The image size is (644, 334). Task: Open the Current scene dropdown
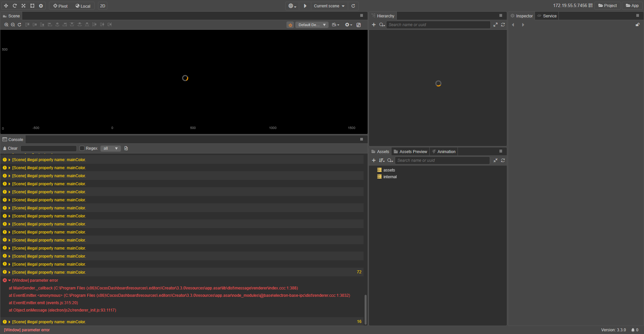(329, 6)
